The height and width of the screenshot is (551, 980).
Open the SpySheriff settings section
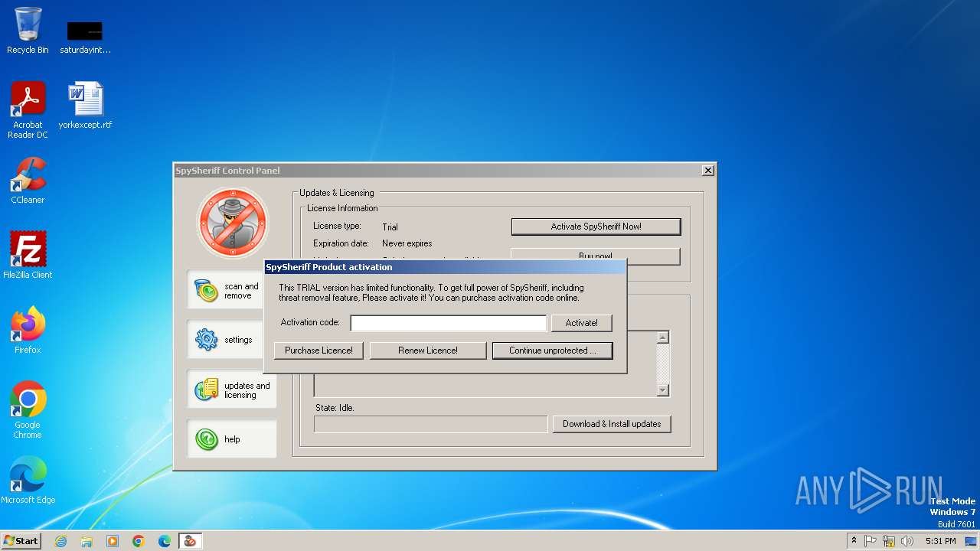pos(232,340)
